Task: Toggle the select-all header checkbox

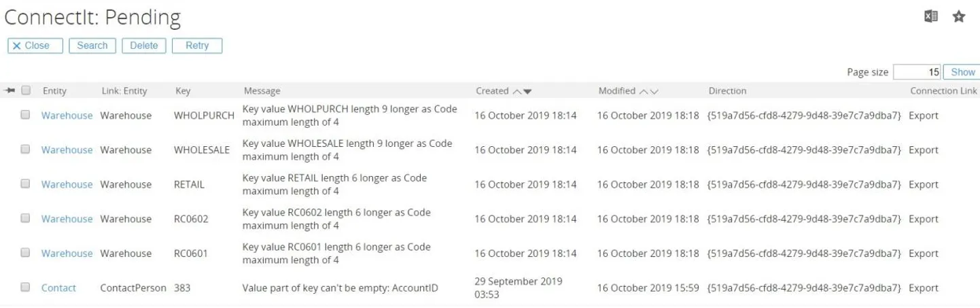Action: coord(26,90)
